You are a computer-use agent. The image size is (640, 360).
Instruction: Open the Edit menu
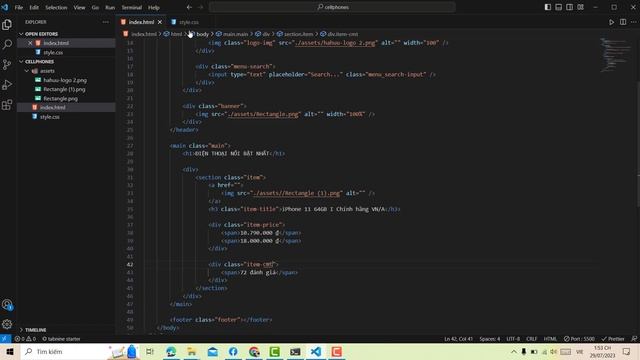tap(34, 7)
